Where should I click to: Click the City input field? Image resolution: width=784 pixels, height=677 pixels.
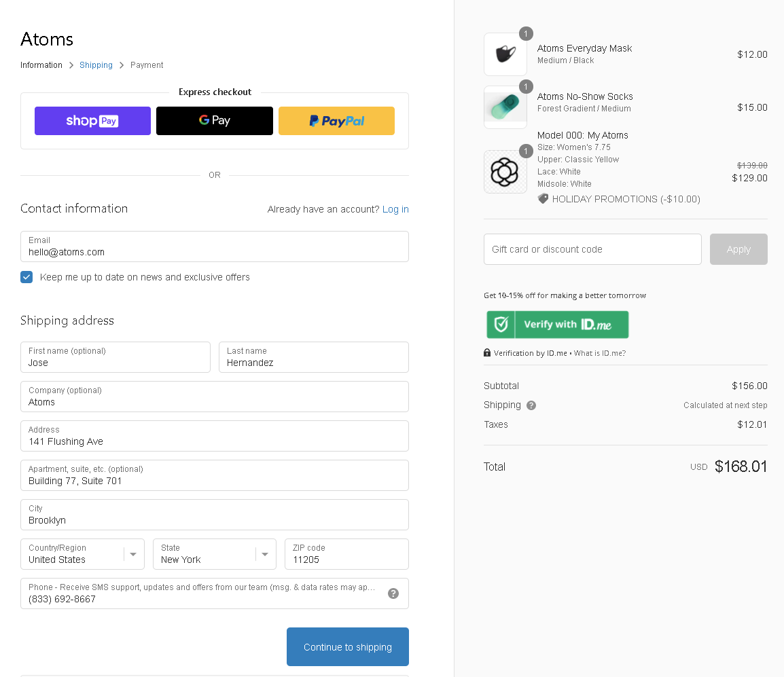pos(215,515)
